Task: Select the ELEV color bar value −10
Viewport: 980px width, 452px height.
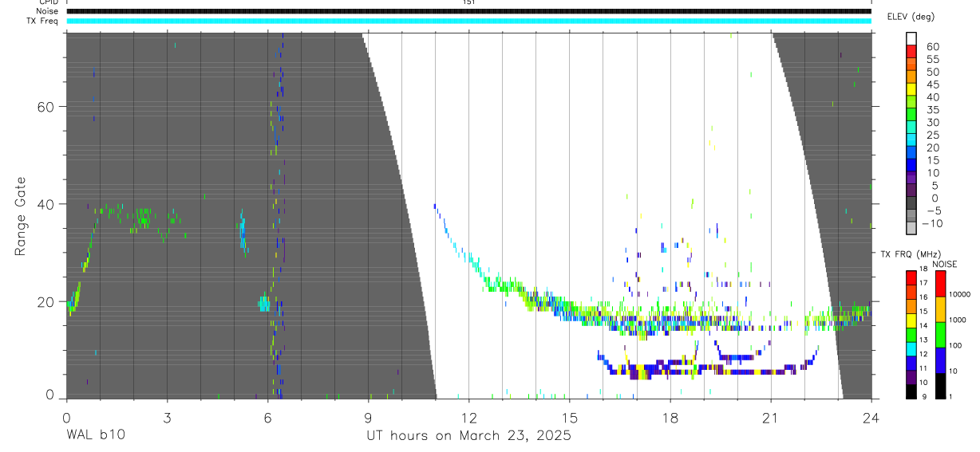Action: (931, 223)
